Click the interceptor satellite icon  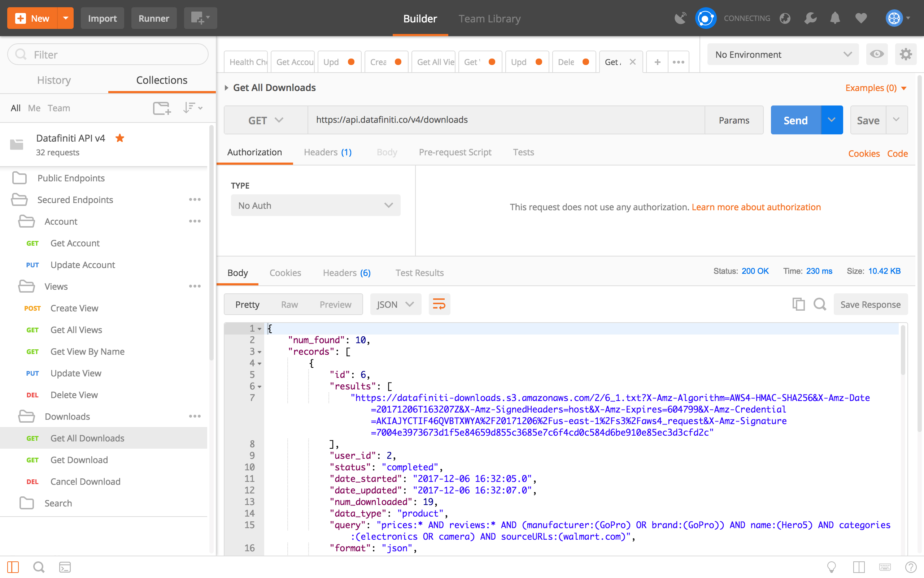point(680,18)
